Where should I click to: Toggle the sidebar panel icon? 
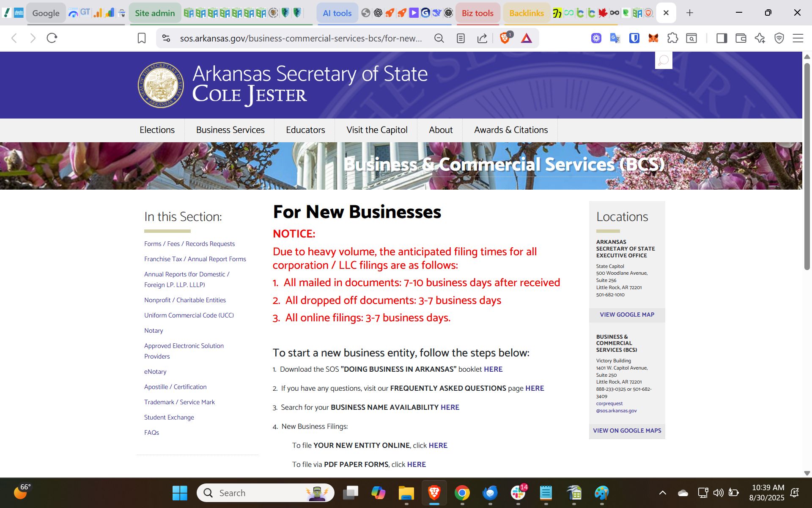(x=721, y=38)
